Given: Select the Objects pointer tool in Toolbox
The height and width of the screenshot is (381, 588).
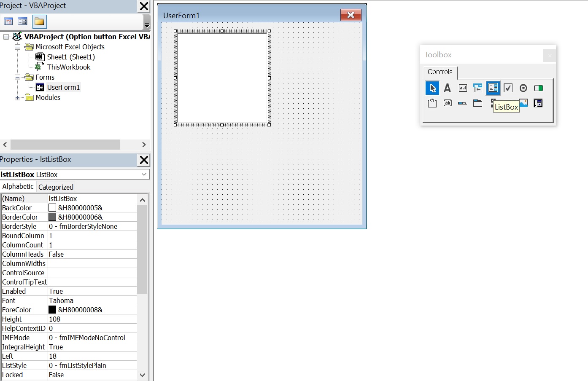Looking at the screenshot, I should click(x=432, y=88).
